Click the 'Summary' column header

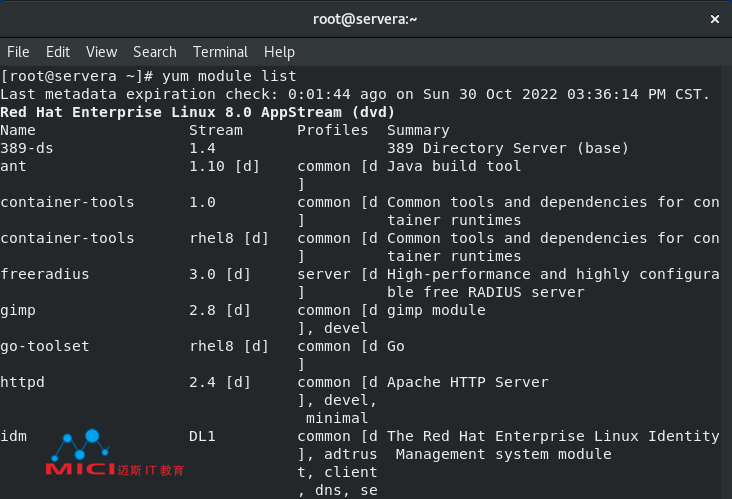click(418, 131)
